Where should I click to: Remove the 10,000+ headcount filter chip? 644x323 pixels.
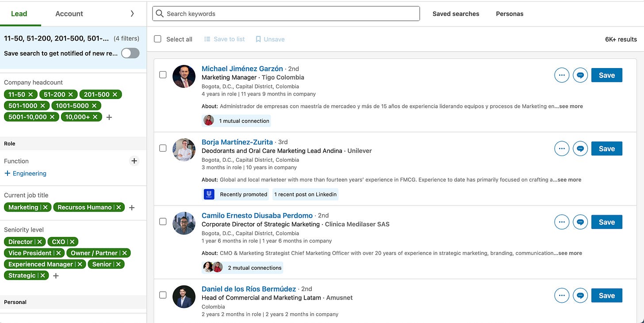click(95, 117)
